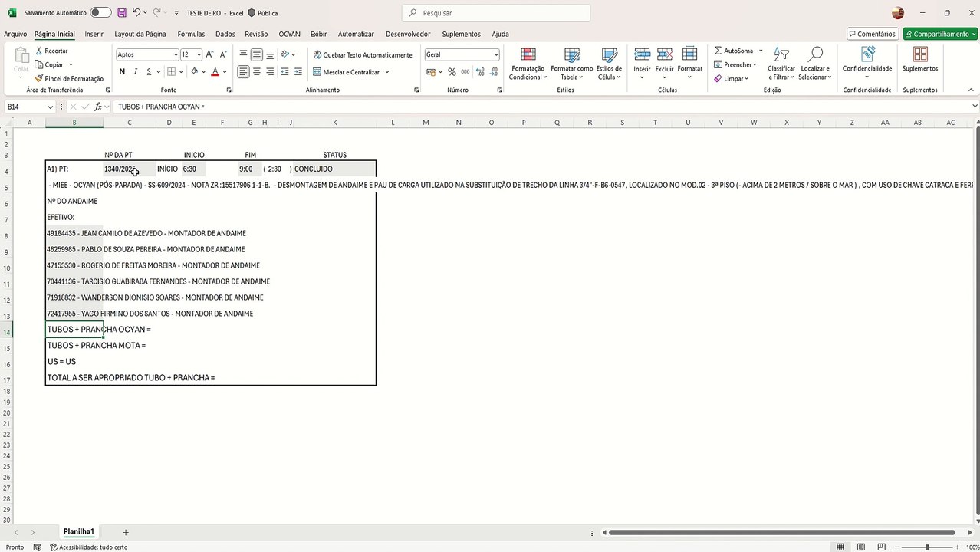This screenshot has height=552, width=980.
Task: Open the Limpar clear dropdown
Action: pyautogui.click(x=732, y=78)
